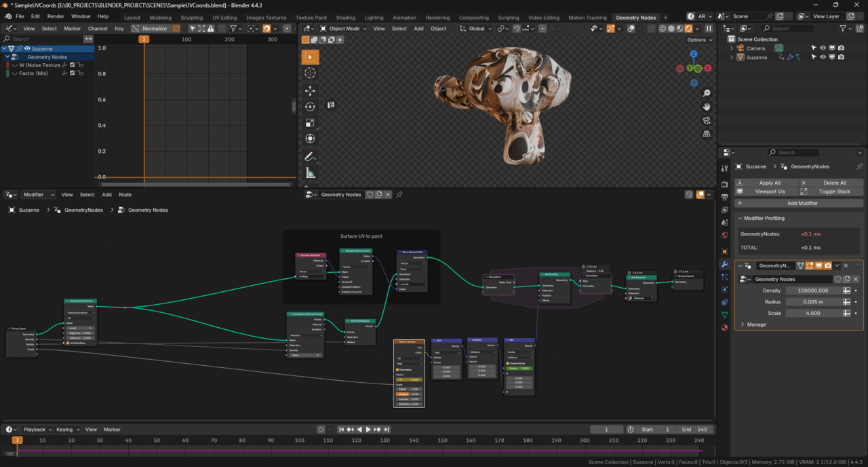Screen dimensions: 868x467
Task: Jump to the animation start frame
Action: coord(341,430)
